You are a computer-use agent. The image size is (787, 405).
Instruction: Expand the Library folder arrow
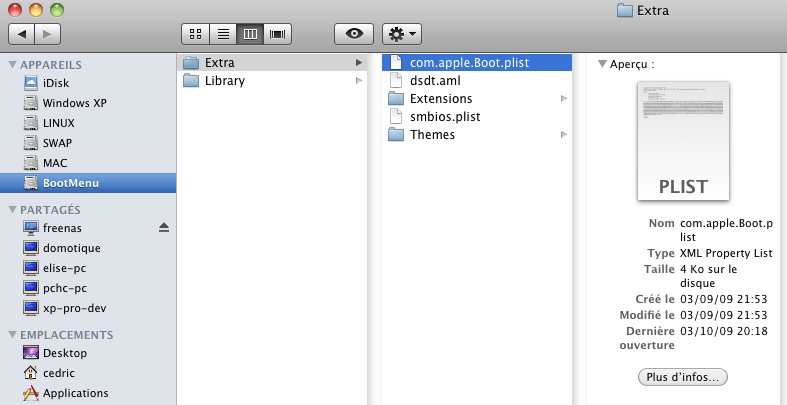point(359,81)
